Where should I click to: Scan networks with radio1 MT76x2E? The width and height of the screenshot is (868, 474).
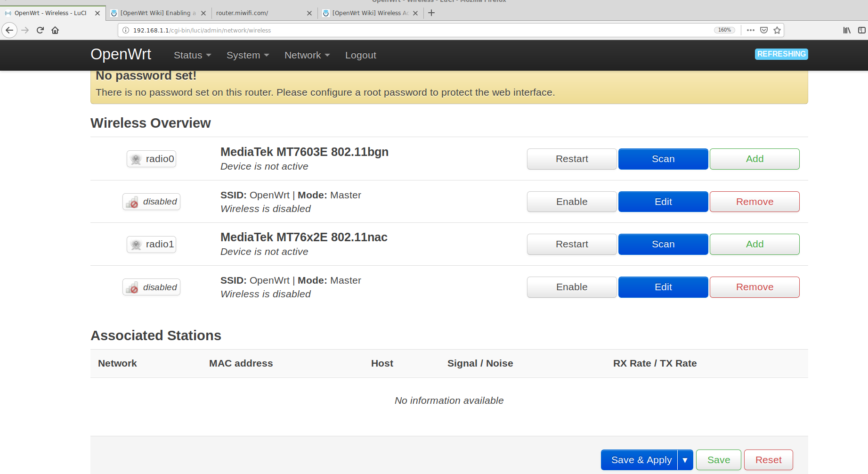click(663, 244)
